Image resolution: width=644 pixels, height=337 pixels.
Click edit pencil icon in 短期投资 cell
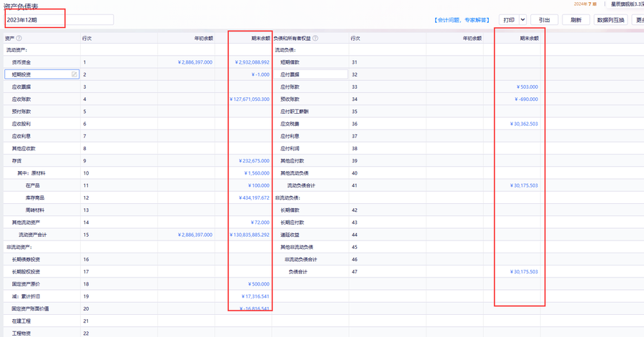coord(74,74)
